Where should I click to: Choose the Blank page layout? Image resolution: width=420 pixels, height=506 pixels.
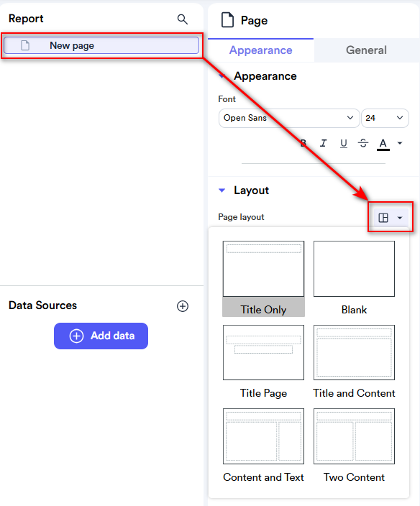(x=354, y=278)
